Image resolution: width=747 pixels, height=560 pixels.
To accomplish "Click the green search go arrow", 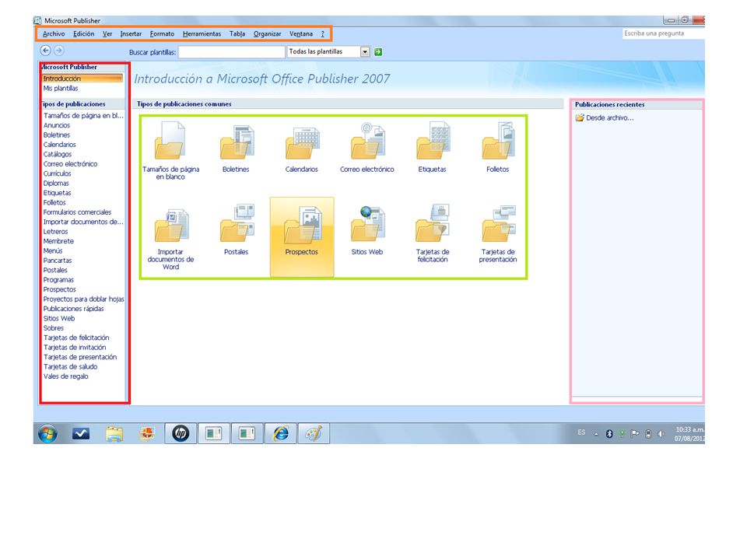I will pyautogui.click(x=378, y=52).
